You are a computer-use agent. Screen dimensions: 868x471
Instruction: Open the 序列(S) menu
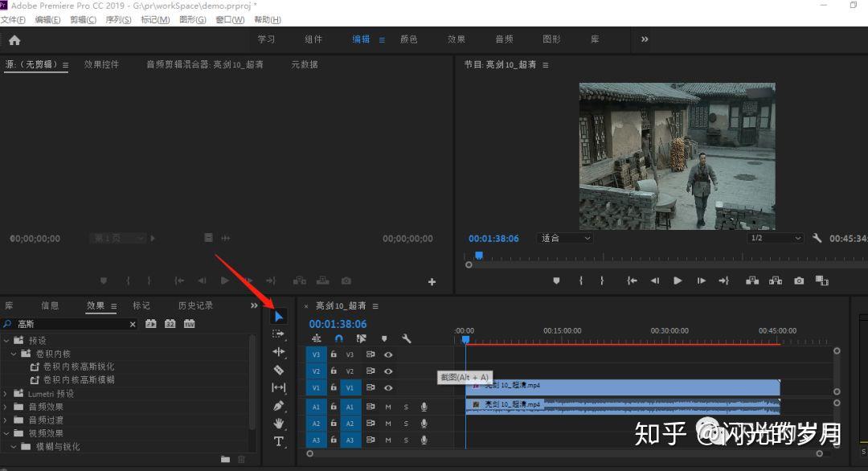tap(118, 20)
